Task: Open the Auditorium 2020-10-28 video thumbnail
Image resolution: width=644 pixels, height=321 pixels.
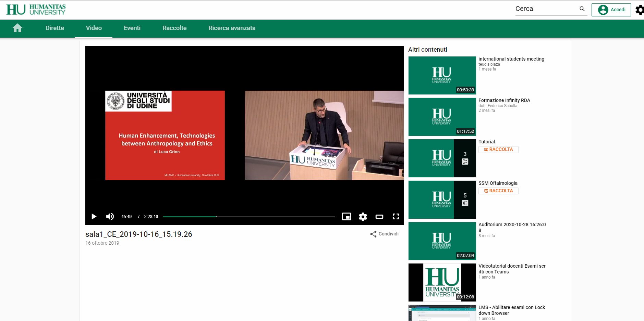Action: pos(442,241)
